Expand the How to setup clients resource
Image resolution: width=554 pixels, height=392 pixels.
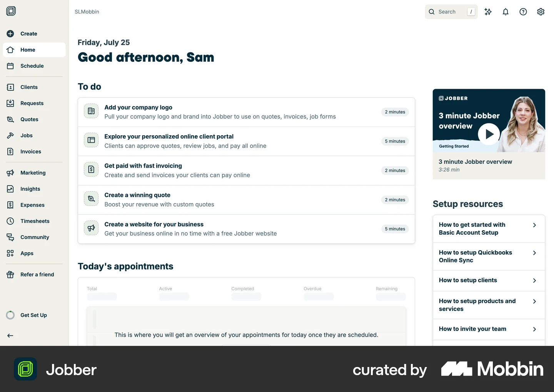point(489,281)
